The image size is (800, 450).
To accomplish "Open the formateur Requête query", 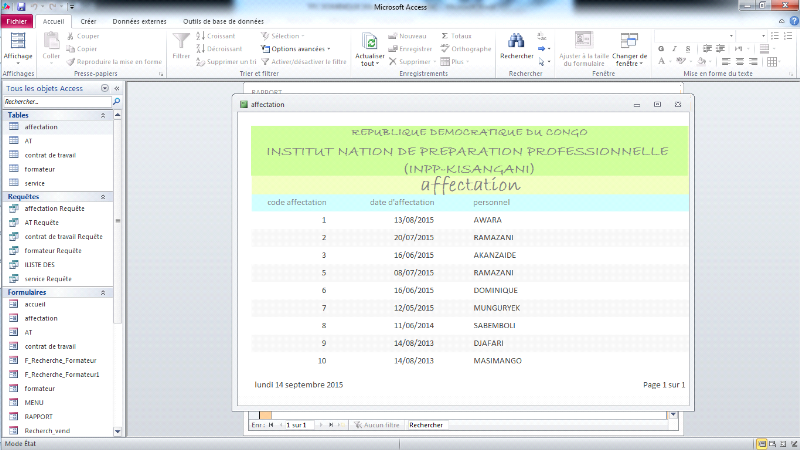I will 55,250.
